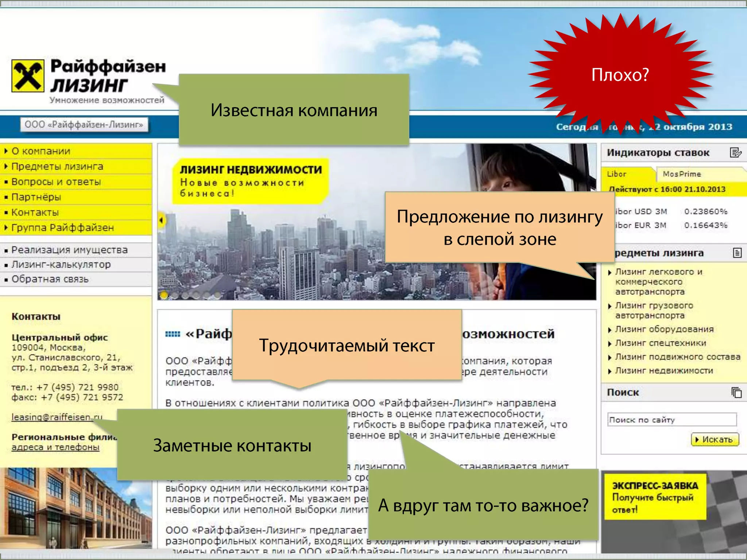
Task: Click the Поиск по сайту search field
Action: pos(671,420)
